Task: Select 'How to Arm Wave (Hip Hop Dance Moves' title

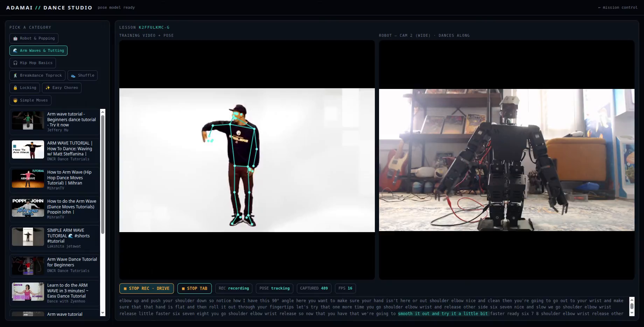Action: click(69, 178)
